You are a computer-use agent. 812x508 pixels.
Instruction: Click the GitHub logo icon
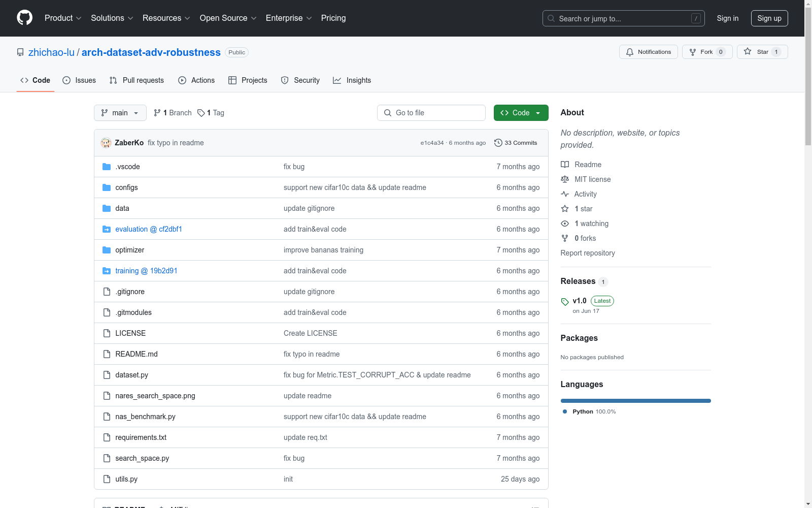click(24, 18)
